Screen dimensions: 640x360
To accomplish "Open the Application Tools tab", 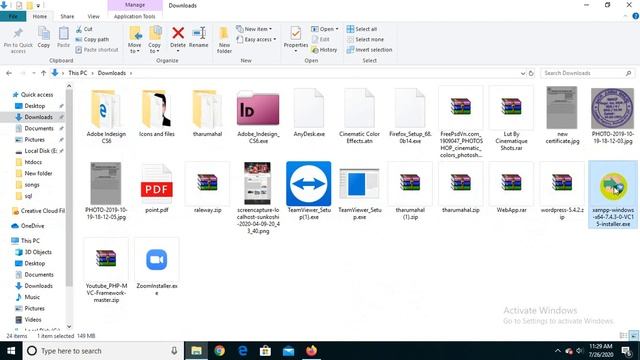I will tap(135, 16).
